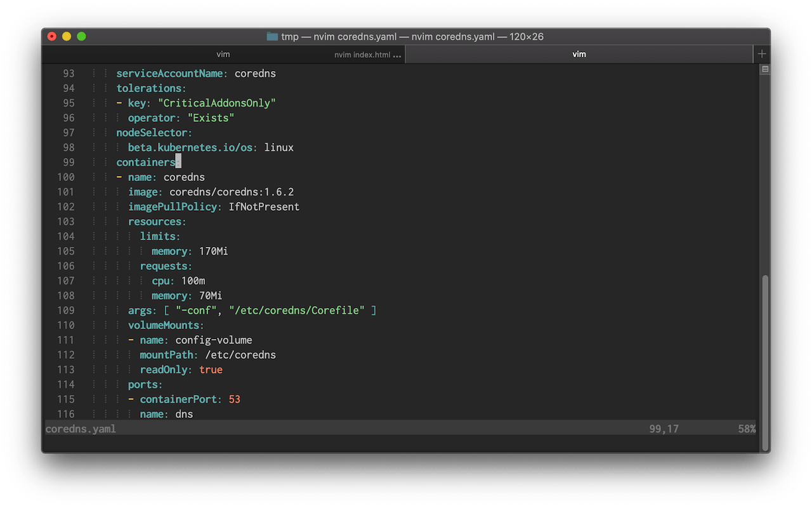Switch to the 'nvim index.html' tab
812x508 pixels.
click(367, 55)
